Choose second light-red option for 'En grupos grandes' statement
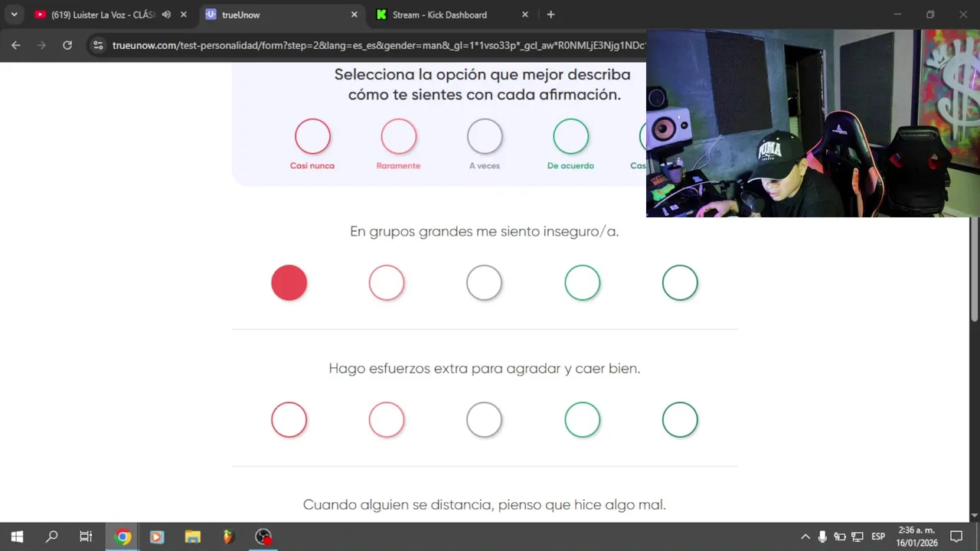980x551 pixels. 387,283
